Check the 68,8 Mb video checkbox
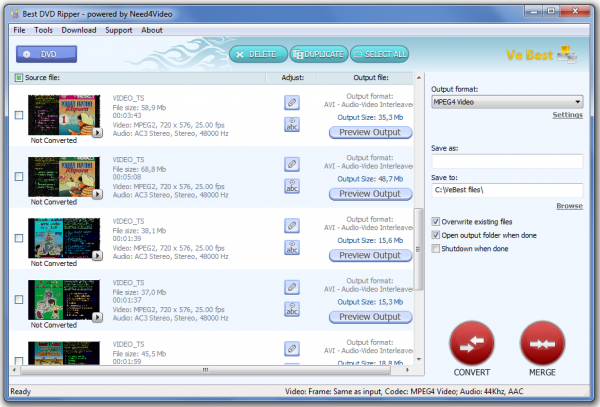 pyautogui.click(x=19, y=176)
